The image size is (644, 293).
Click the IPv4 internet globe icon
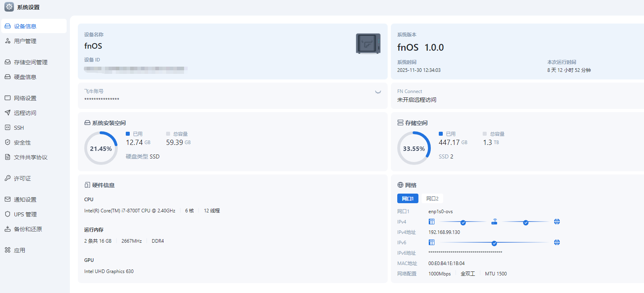point(557,222)
